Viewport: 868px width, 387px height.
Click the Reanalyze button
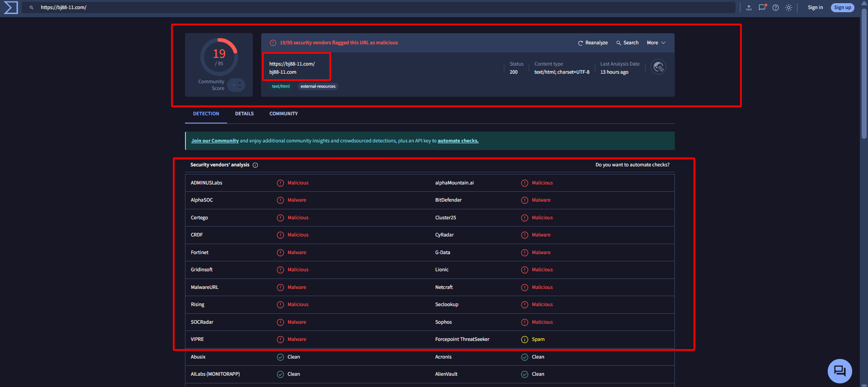[593, 43]
